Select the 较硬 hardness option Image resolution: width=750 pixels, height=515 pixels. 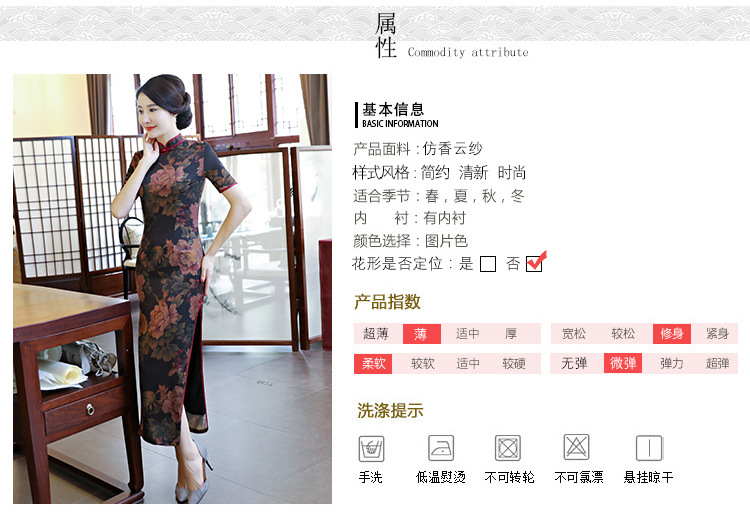click(514, 363)
